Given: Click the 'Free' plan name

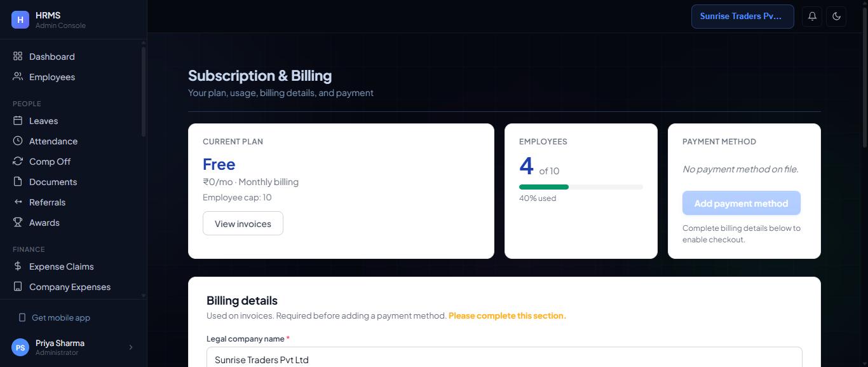Looking at the screenshot, I should [x=219, y=164].
